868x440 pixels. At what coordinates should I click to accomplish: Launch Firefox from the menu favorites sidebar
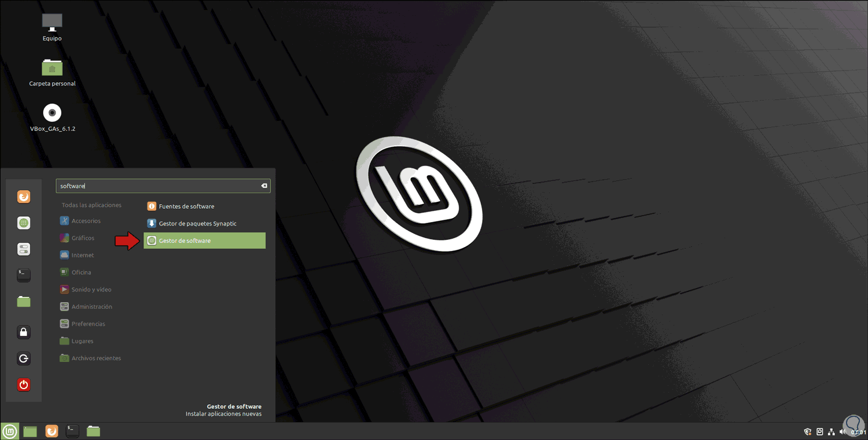click(x=24, y=197)
